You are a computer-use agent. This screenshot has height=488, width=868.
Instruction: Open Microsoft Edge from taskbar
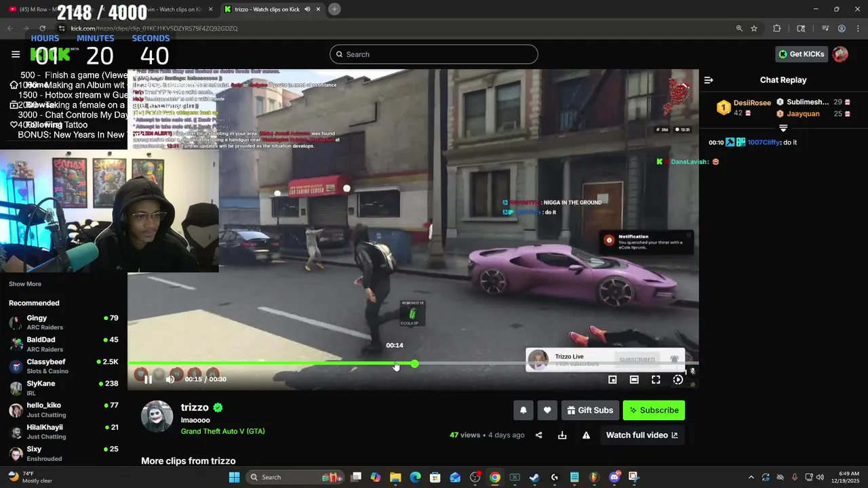coord(416,477)
